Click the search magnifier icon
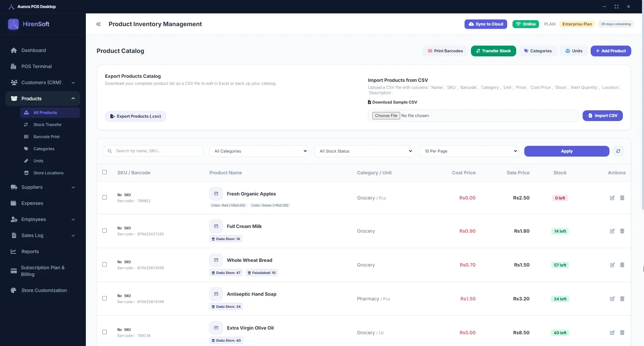This screenshot has width=644, height=346. [110, 151]
